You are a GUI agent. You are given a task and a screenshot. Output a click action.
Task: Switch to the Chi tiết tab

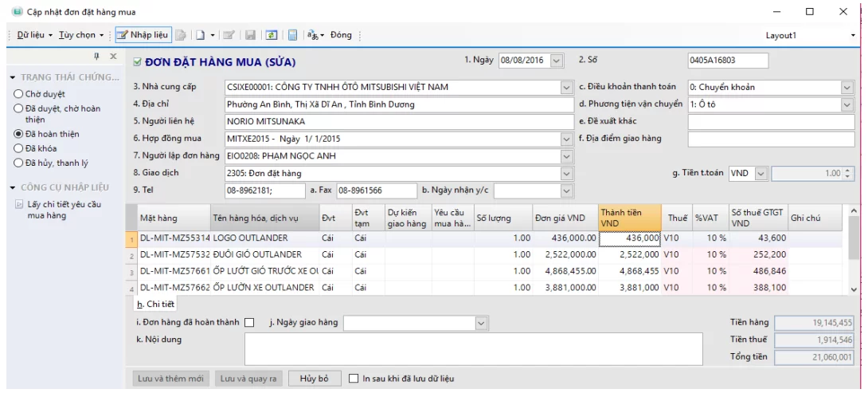(x=155, y=304)
